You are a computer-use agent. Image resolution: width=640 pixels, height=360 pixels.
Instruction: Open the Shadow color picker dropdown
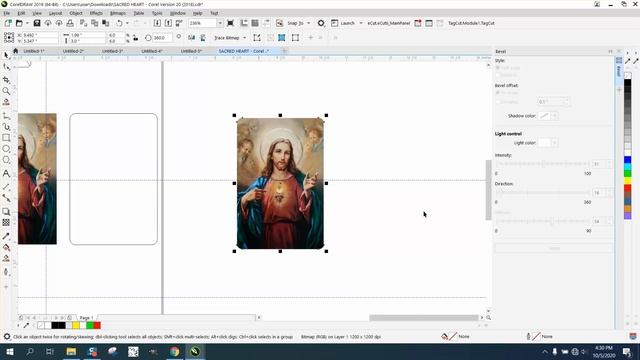[x=554, y=116]
